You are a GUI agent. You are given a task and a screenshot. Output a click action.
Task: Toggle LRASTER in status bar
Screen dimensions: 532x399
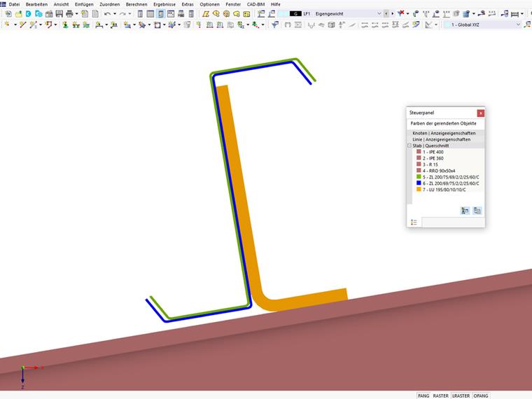[461, 395]
